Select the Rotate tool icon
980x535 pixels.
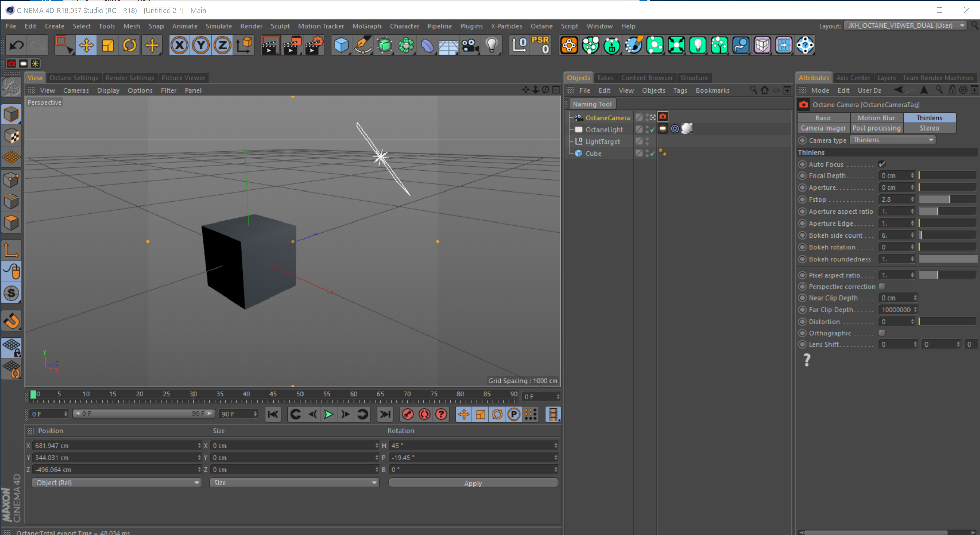pos(129,46)
